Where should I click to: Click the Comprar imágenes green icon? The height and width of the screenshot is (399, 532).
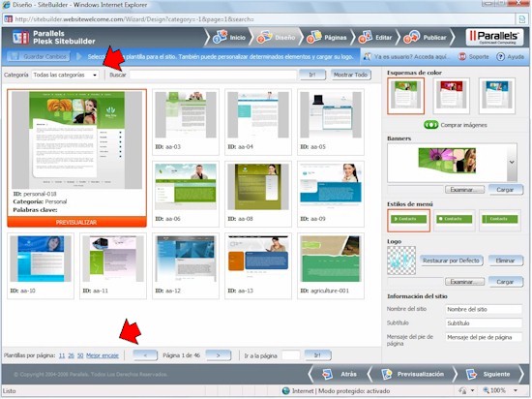pyautogui.click(x=430, y=125)
